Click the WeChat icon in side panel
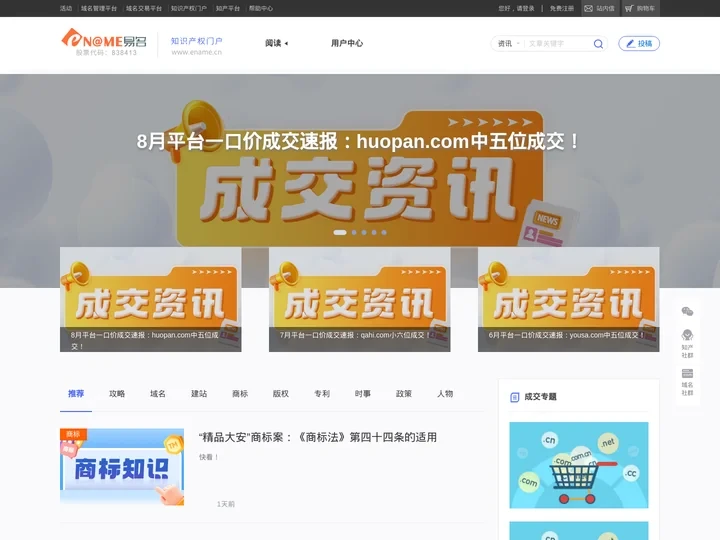Image resolution: width=720 pixels, height=540 pixels. pos(687,311)
